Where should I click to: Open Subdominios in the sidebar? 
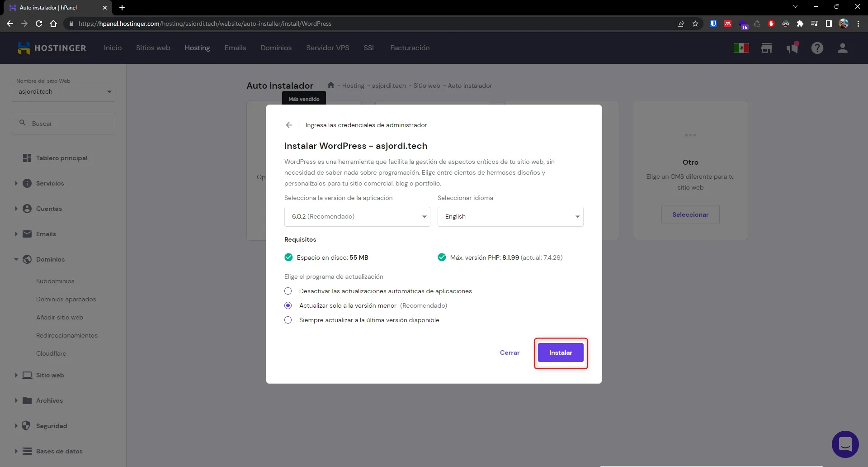pyautogui.click(x=55, y=281)
